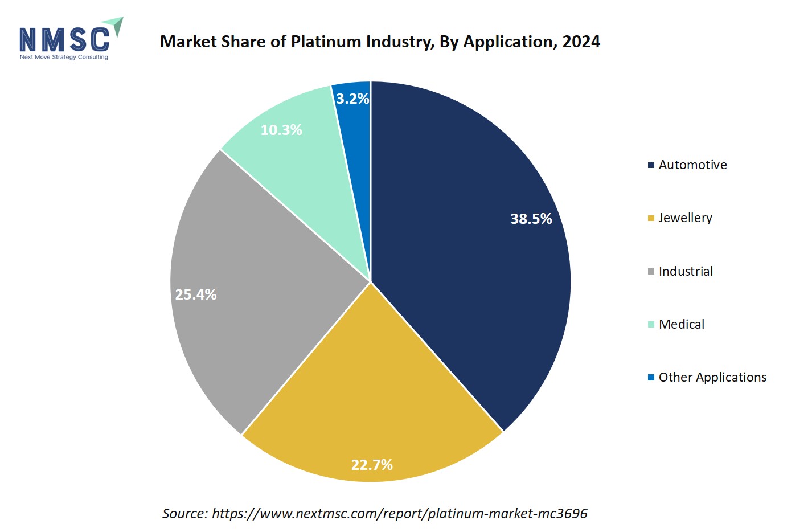Click the NMSC logo
The image size is (812, 532).
coord(64,39)
